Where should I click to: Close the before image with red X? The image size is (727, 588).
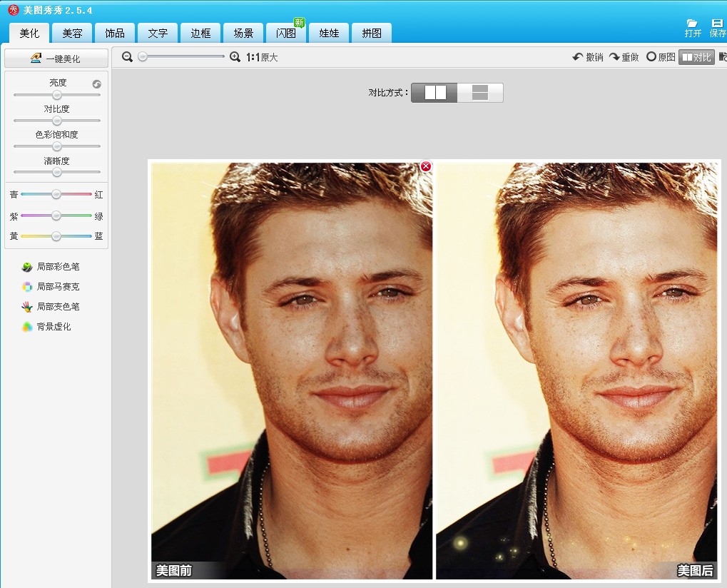(x=426, y=166)
